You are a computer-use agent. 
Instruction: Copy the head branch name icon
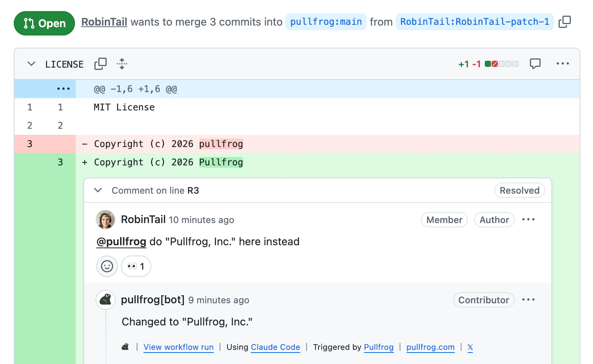(x=564, y=22)
